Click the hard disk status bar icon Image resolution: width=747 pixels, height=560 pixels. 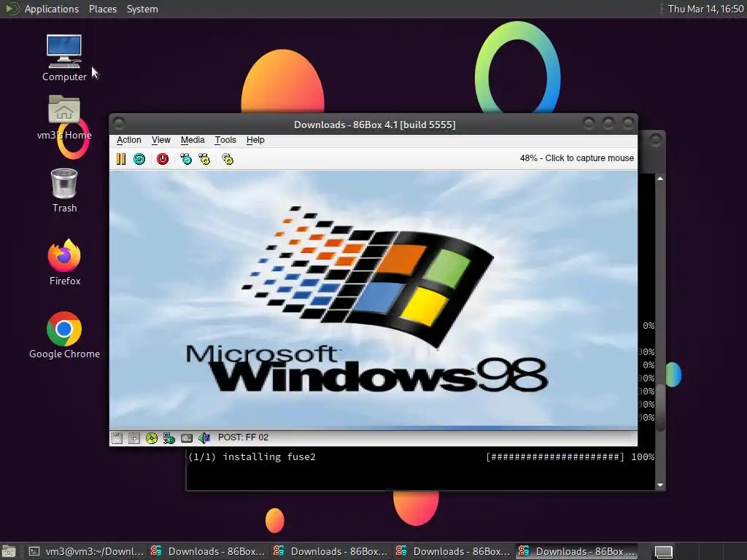(x=187, y=438)
